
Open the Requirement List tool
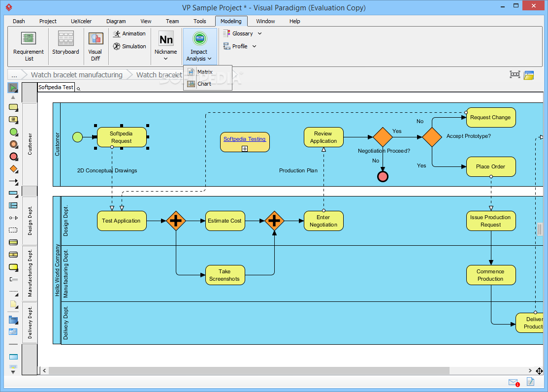[x=29, y=46]
